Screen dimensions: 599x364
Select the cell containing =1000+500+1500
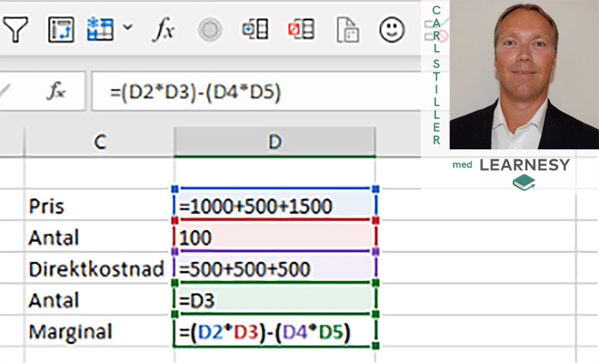(x=274, y=206)
